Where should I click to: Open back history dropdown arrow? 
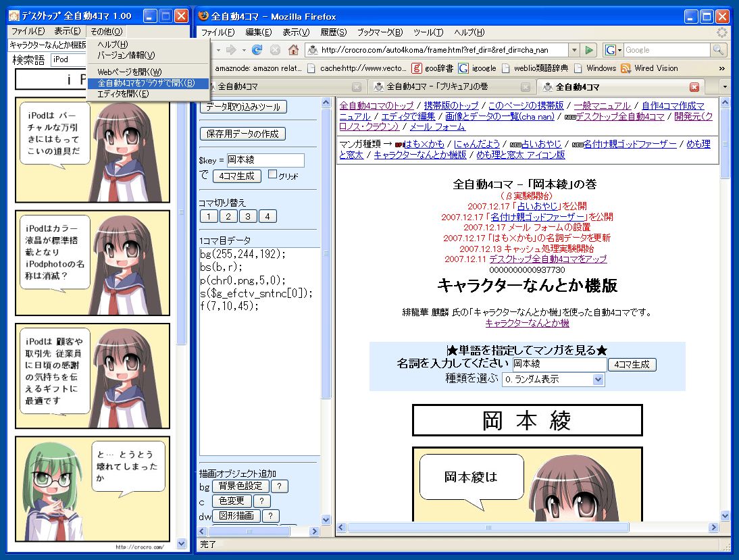pos(218,49)
